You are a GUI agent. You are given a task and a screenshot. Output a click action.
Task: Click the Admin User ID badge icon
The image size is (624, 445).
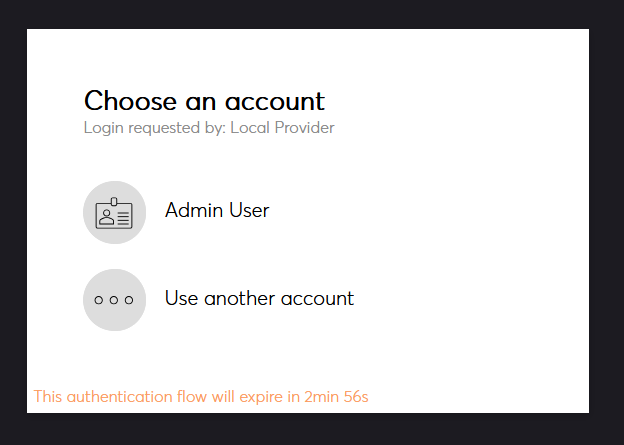click(x=114, y=213)
